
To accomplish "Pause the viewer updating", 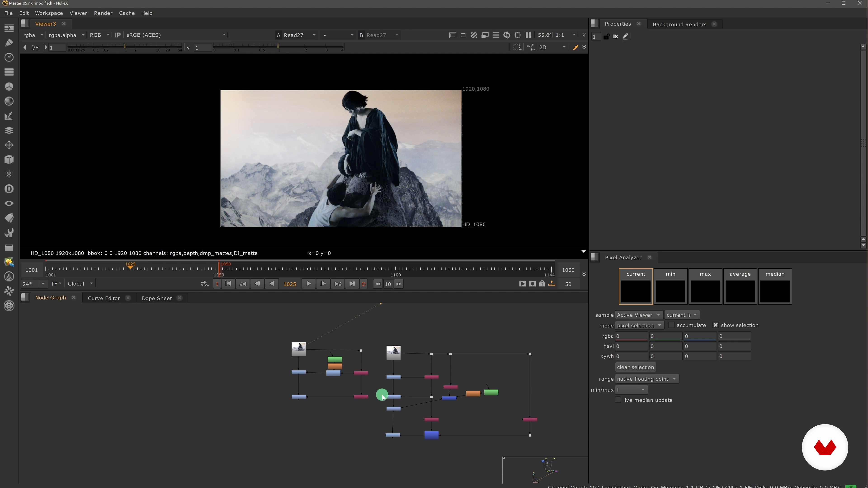I will click(528, 35).
